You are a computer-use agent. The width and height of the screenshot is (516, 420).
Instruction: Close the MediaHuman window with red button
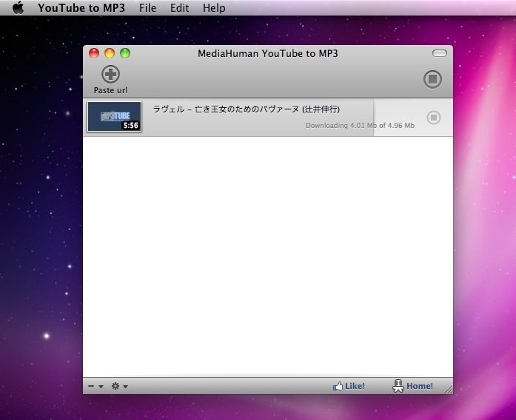click(x=94, y=53)
